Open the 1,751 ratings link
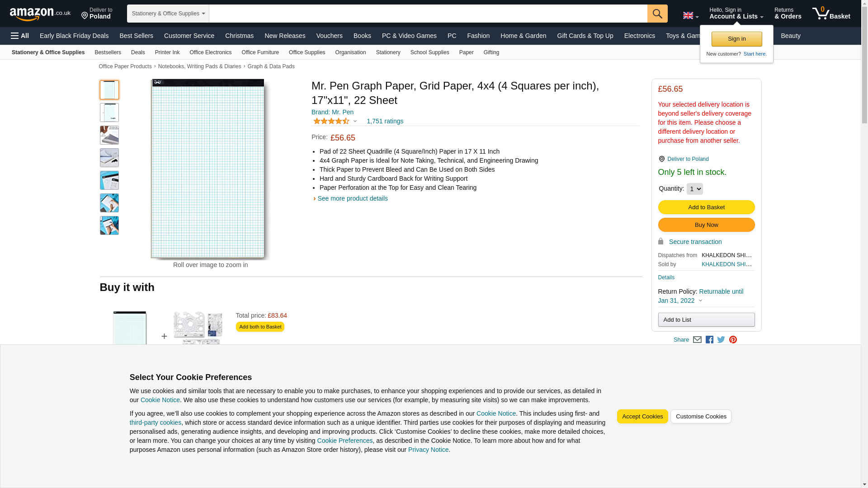868x488 pixels. [385, 121]
